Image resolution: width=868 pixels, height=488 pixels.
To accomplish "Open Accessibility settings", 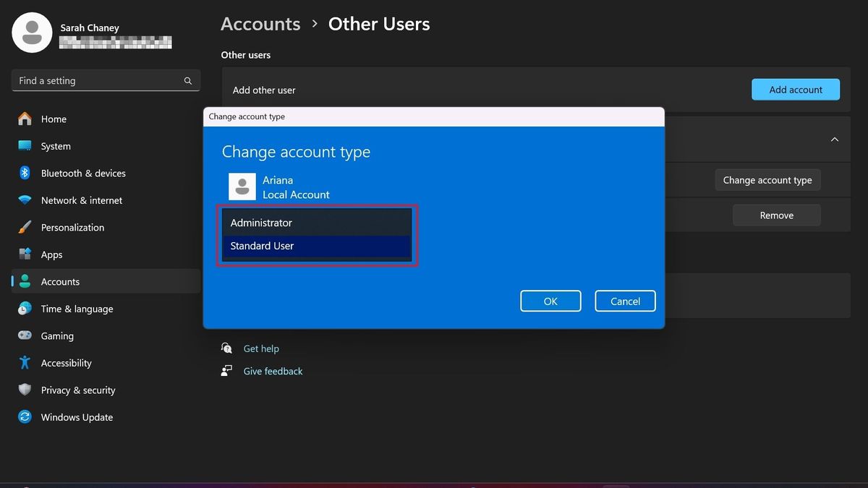I will [x=66, y=363].
